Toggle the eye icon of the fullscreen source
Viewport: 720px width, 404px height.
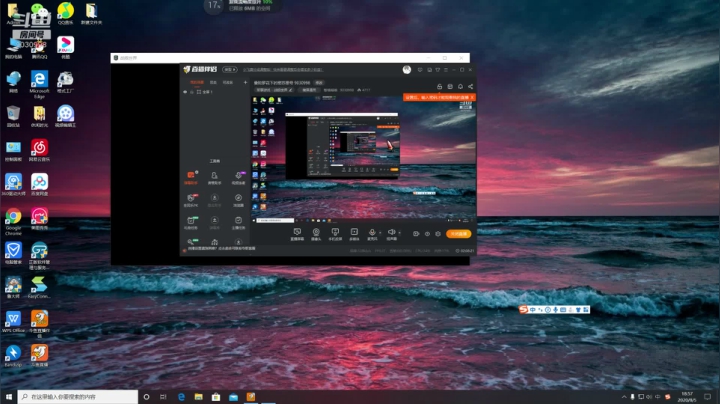(185, 92)
